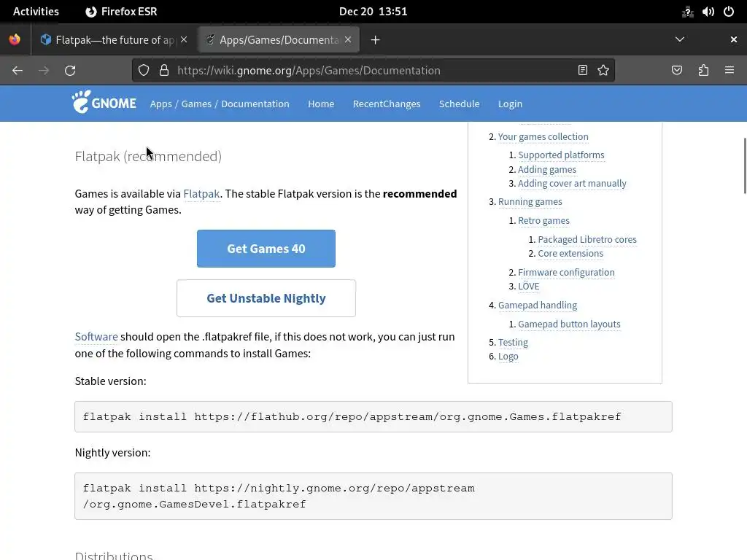Jump to Firmware configuration section
The height and width of the screenshot is (560, 747).
pyautogui.click(x=566, y=273)
